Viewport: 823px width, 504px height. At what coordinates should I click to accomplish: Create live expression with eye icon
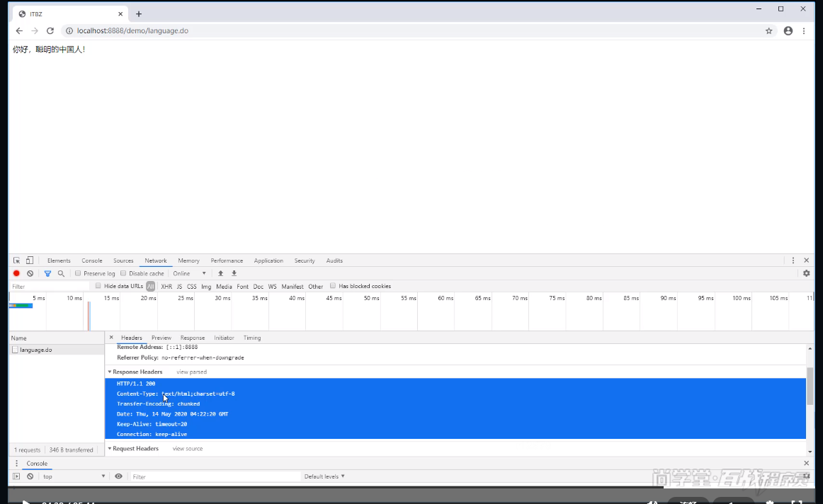coord(118,476)
